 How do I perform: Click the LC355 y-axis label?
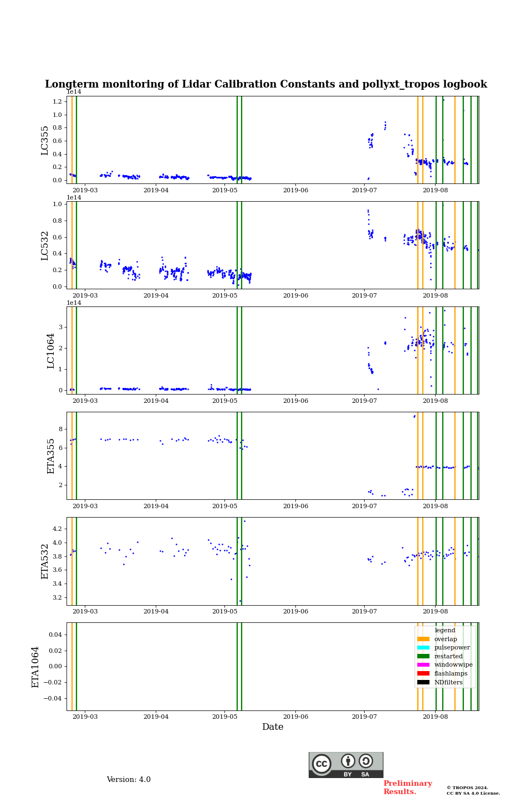pyautogui.click(x=45, y=140)
